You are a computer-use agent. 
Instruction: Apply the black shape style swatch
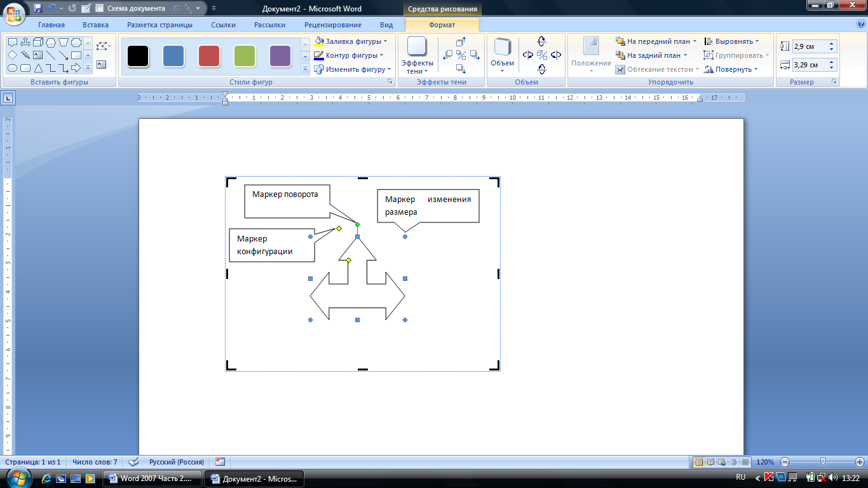click(138, 56)
